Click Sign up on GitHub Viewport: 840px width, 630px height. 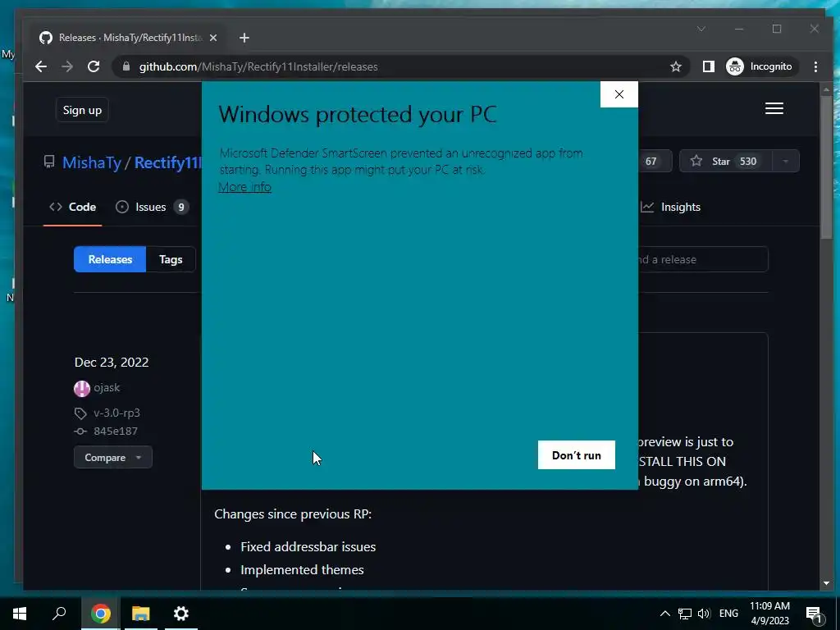pyautogui.click(x=82, y=110)
